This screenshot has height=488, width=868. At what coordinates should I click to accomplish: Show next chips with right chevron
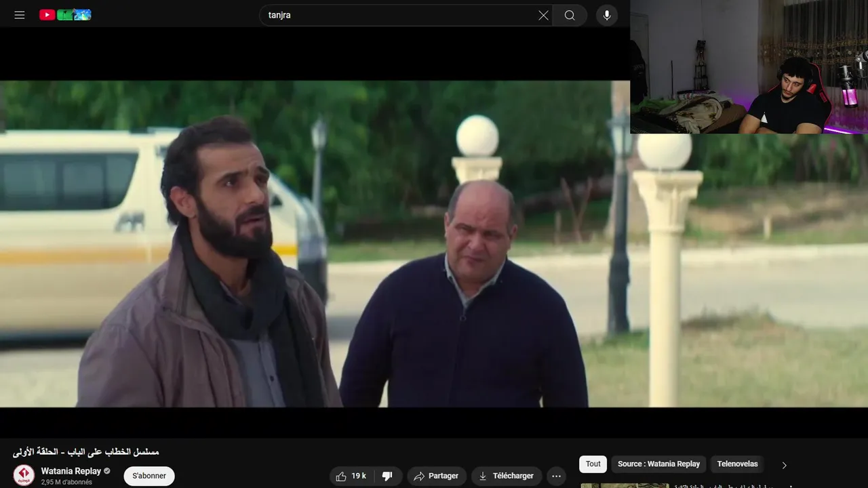pos(785,465)
